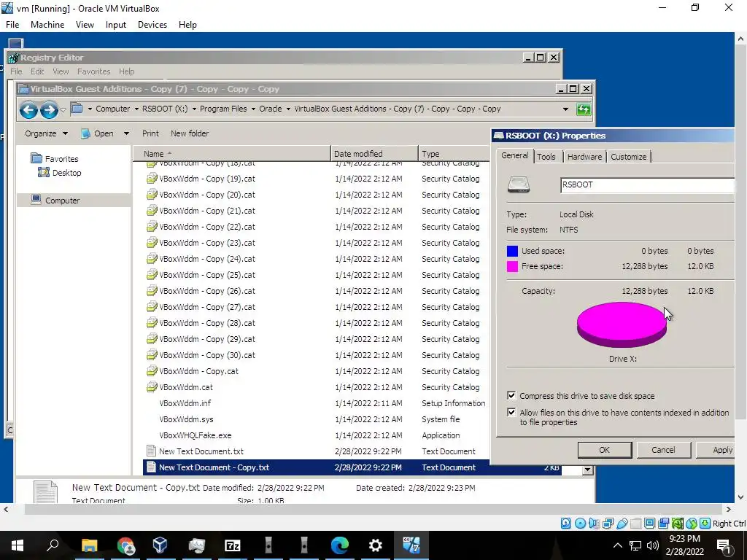Open VirtualBox cube icon on the taskbar
Viewport: 747px width, 560px height.
click(x=160, y=545)
